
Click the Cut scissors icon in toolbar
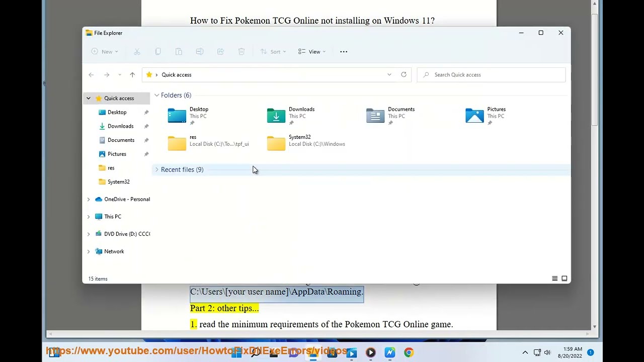137,52
